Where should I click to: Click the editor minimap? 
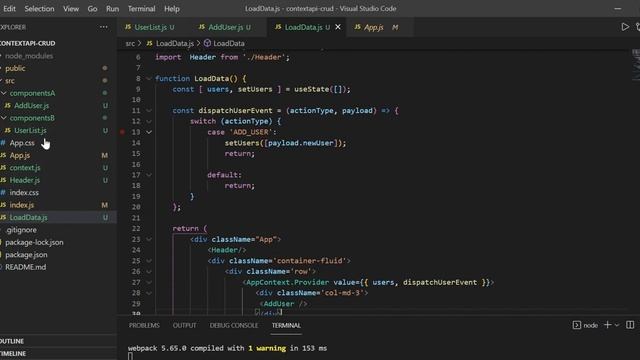pyautogui.click(x=636, y=65)
